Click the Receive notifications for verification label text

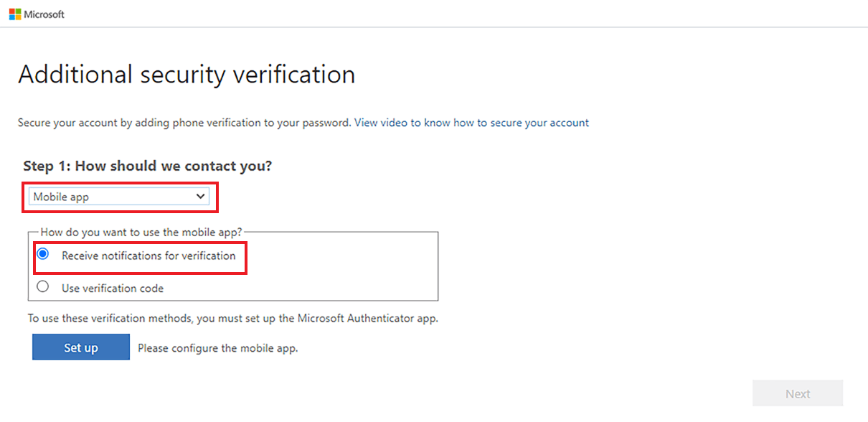coord(148,255)
